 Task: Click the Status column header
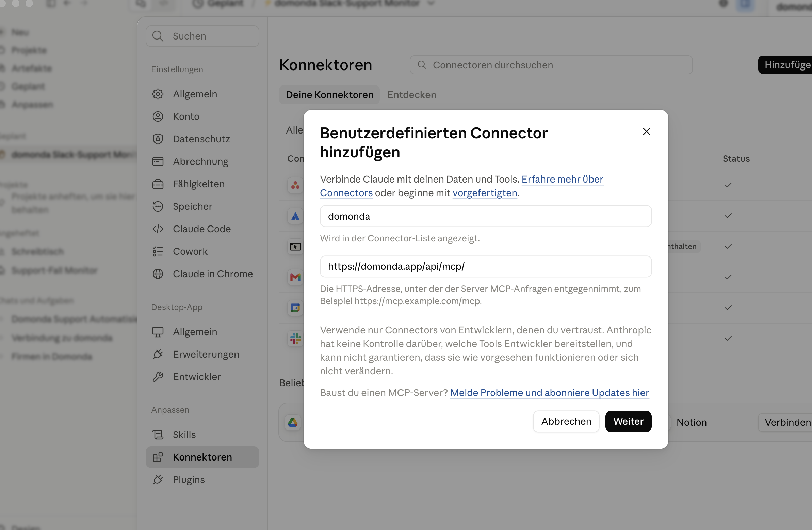click(736, 158)
